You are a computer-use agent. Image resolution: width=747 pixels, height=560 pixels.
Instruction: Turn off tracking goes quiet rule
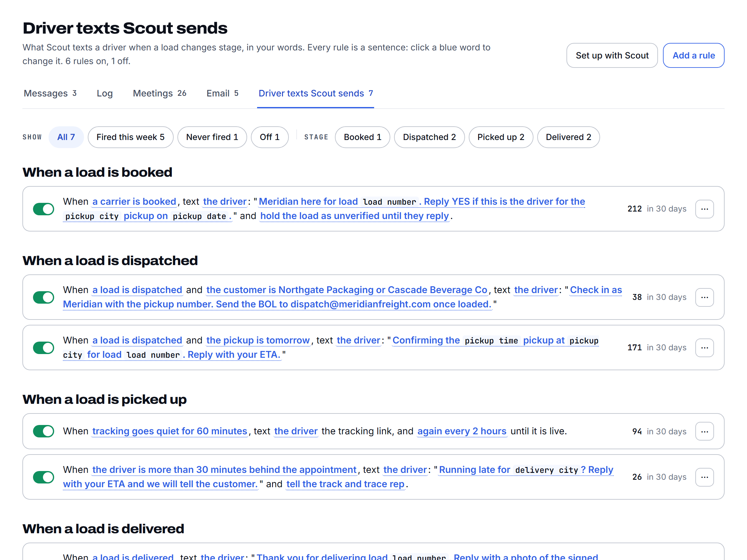(x=44, y=431)
